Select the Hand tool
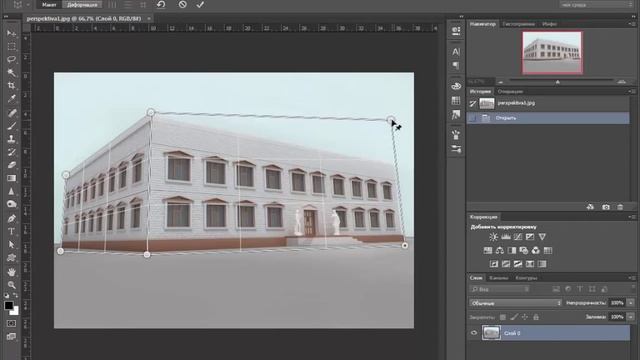The width and height of the screenshot is (640, 360). pos(11,271)
